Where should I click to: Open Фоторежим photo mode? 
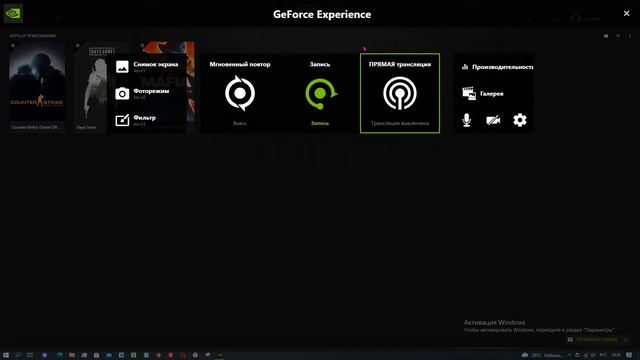142,93
